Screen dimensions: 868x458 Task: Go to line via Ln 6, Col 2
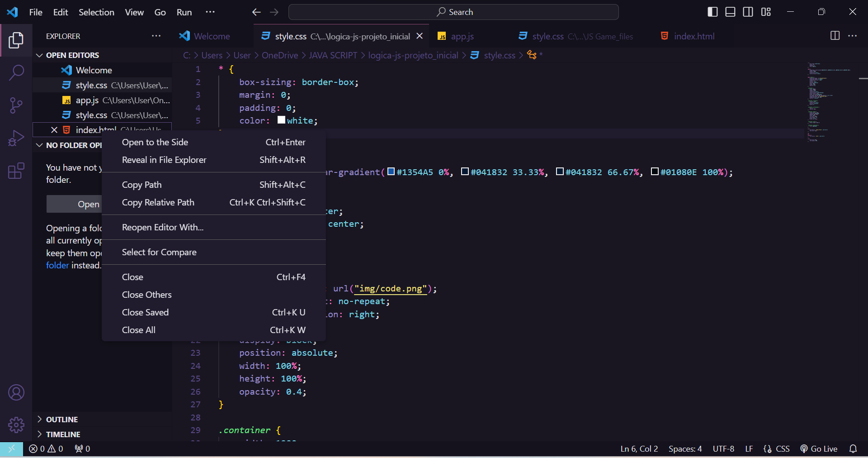pyautogui.click(x=639, y=448)
